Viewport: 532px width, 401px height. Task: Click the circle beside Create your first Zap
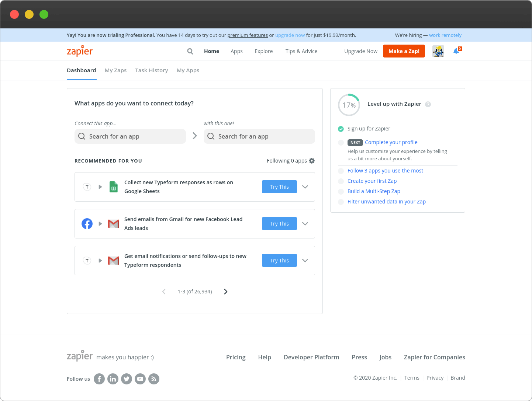tap(341, 181)
